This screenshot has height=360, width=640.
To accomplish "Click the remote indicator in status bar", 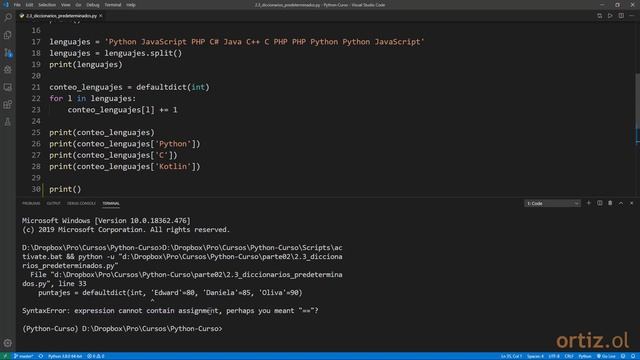I will click(5, 356).
